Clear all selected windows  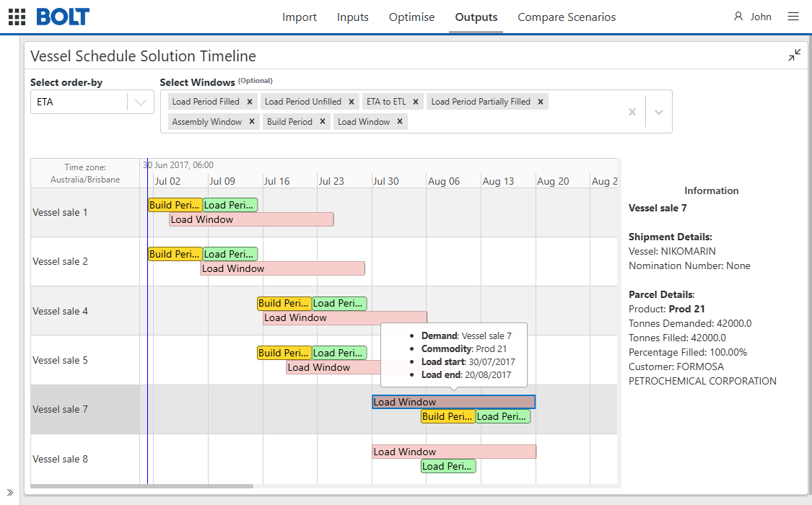tap(632, 112)
